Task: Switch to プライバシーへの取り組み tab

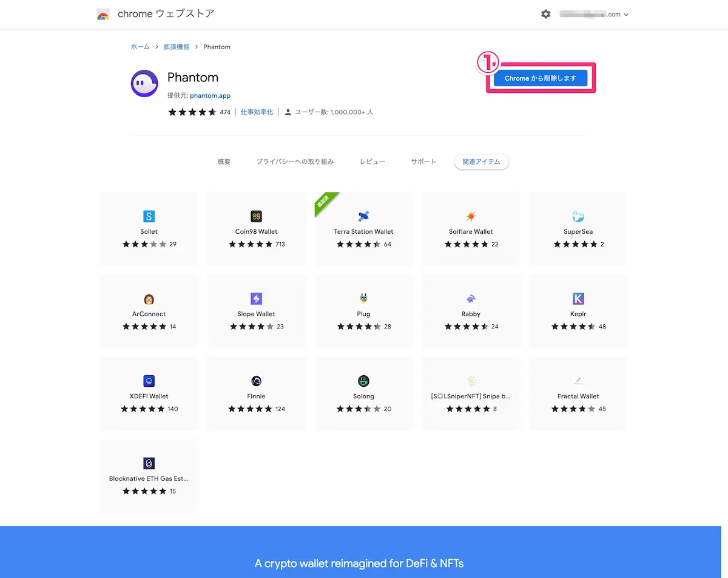Action: (295, 161)
